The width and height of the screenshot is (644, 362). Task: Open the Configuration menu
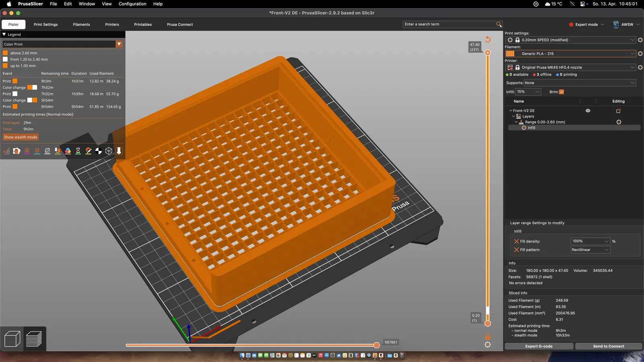pyautogui.click(x=132, y=4)
